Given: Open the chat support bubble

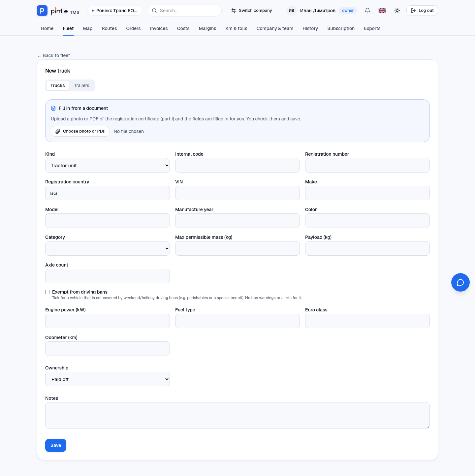Looking at the screenshot, I should click(x=460, y=282).
